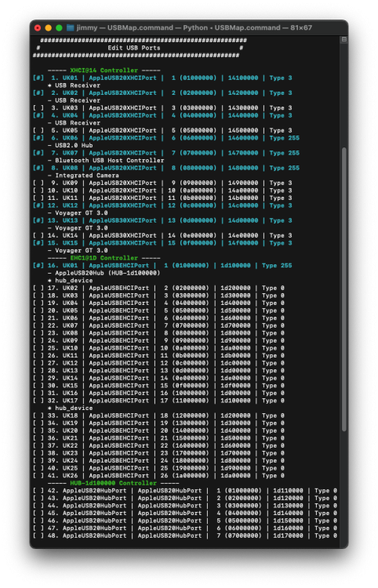Click the '[ ]' mark on row '14. UK14'
Image resolution: width=378 pixels, height=588 pixels.
[x=38, y=235]
